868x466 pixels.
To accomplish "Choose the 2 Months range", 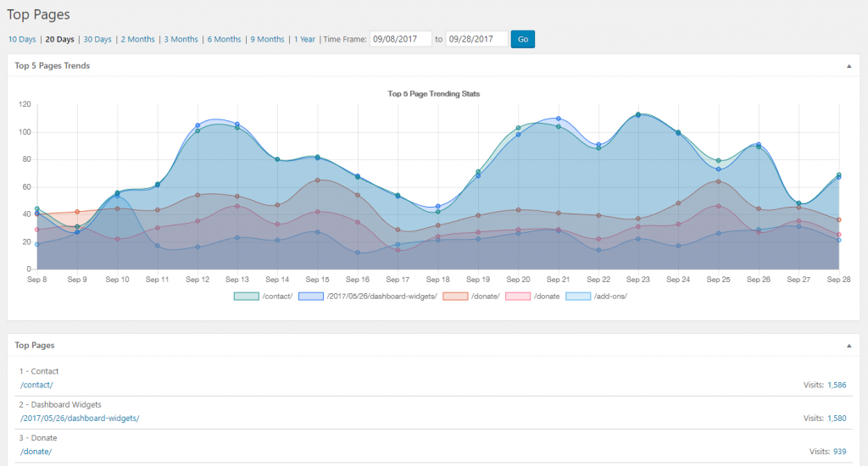I will (x=138, y=39).
